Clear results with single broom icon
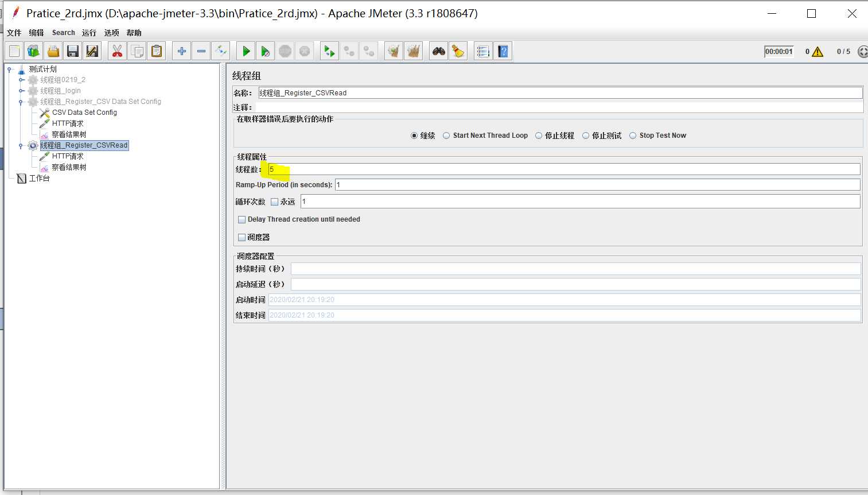This screenshot has width=868, height=495. tap(394, 51)
